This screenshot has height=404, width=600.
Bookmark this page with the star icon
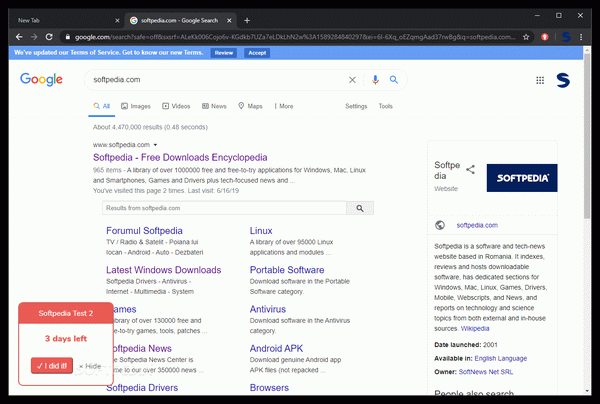[526, 37]
